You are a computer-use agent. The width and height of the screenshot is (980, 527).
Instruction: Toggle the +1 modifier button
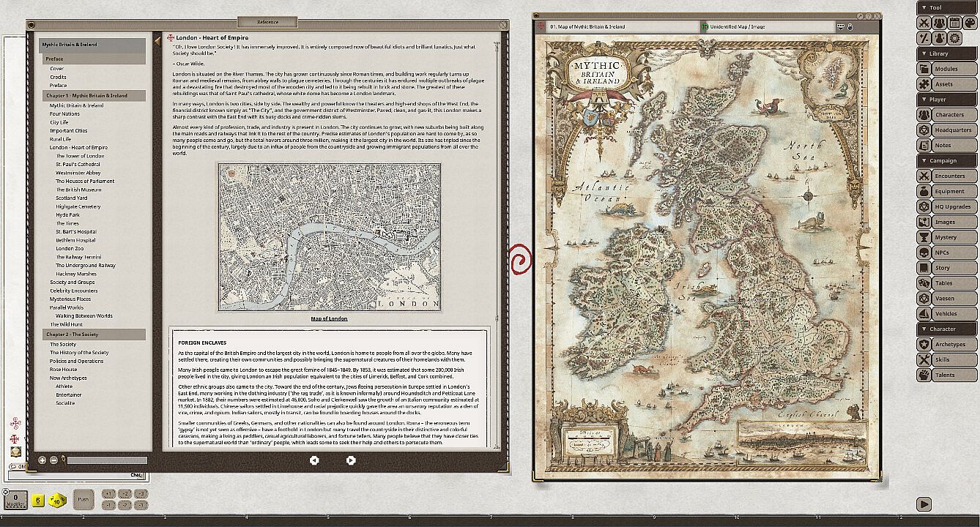[x=108, y=494]
